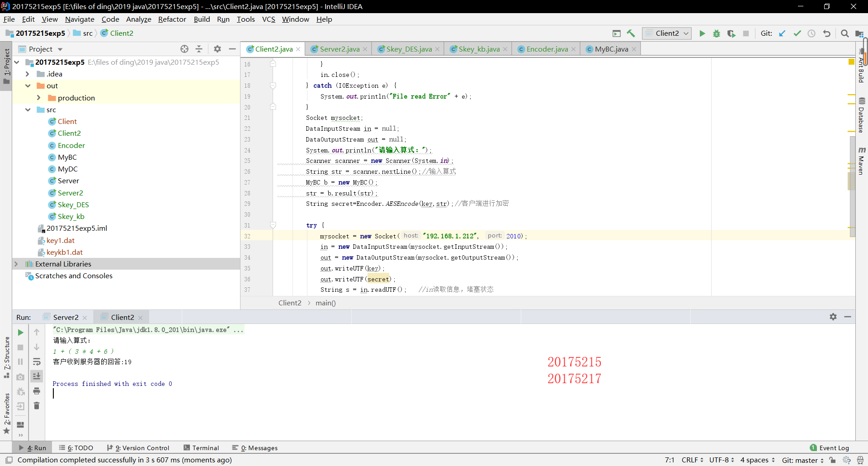Run Client2 with the green play button
The image size is (868, 466).
click(702, 33)
